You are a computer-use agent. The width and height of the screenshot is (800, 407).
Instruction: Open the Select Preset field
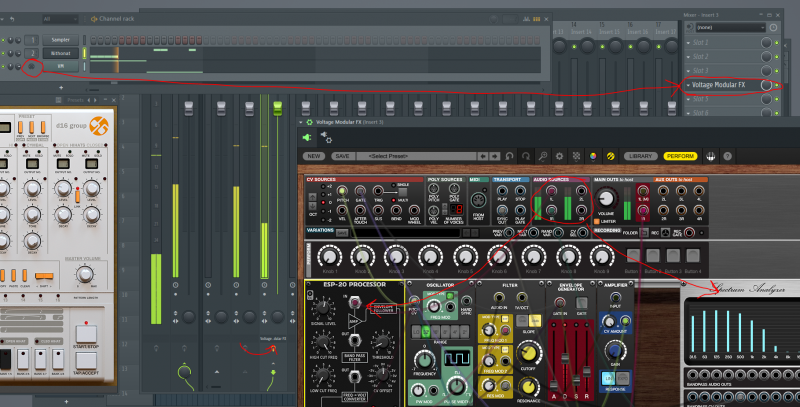(416, 156)
